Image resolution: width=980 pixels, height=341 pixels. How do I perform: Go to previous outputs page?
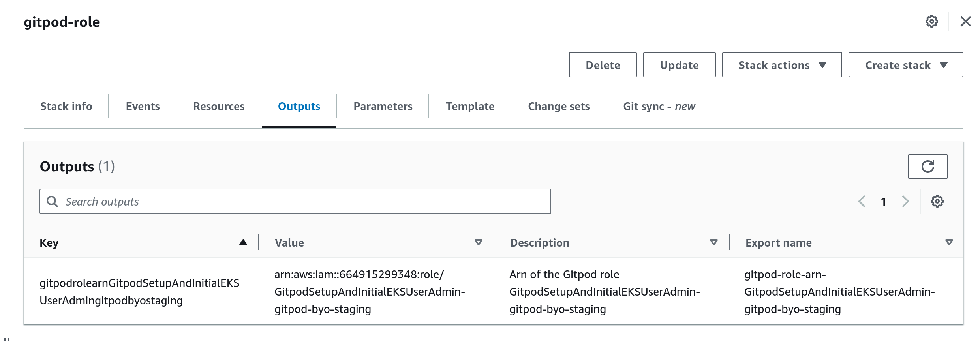pos(862,201)
